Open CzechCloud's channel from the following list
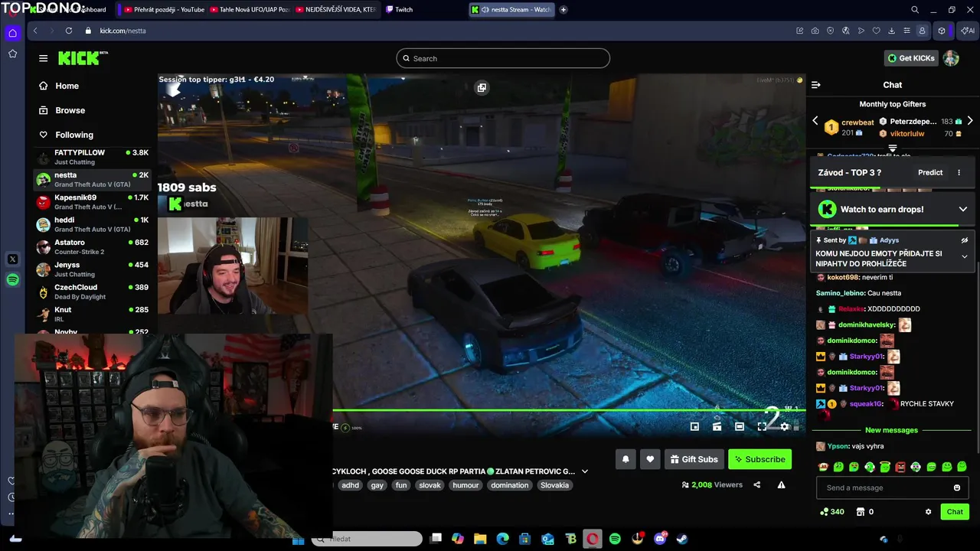 point(92,292)
